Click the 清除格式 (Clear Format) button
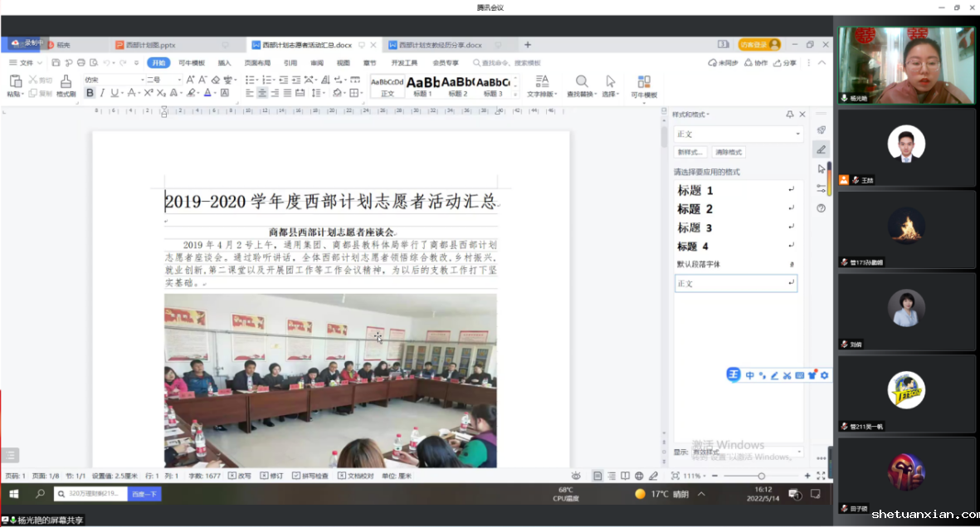This screenshot has width=980, height=528. tap(729, 153)
